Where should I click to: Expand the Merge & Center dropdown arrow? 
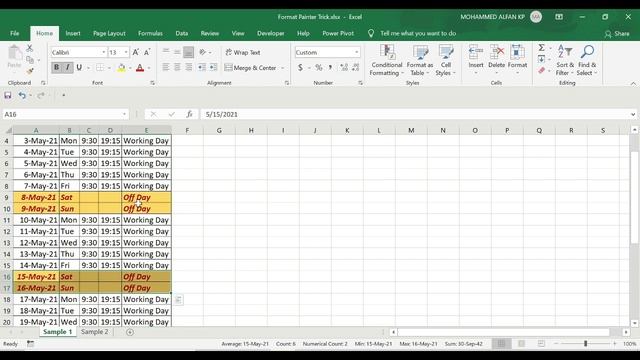click(282, 68)
